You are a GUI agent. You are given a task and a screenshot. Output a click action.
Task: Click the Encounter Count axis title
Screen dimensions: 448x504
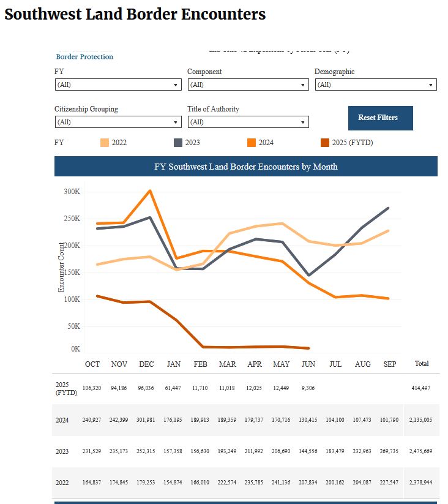tap(61, 268)
